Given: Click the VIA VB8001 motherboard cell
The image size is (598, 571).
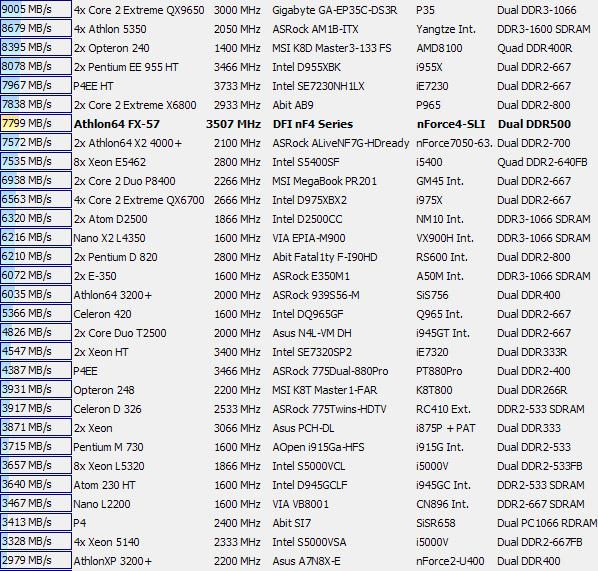Looking at the screenshot, I should pyautogui.click(x=300, y=505).
